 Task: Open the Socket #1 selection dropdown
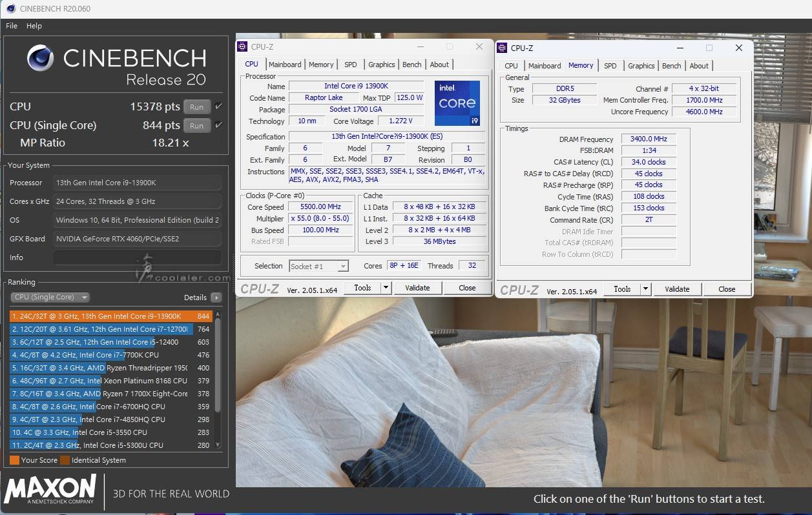click(x=319, y=266)
